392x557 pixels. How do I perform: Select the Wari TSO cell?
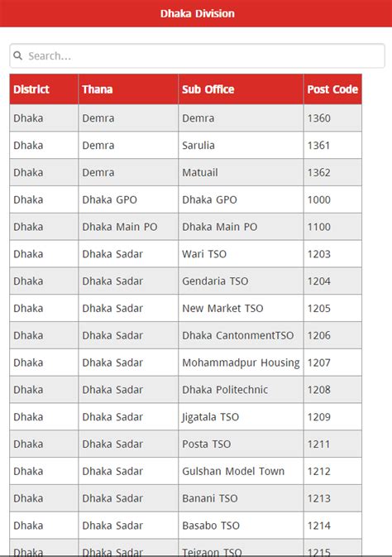pyautogui.click(x=241, y=254)
